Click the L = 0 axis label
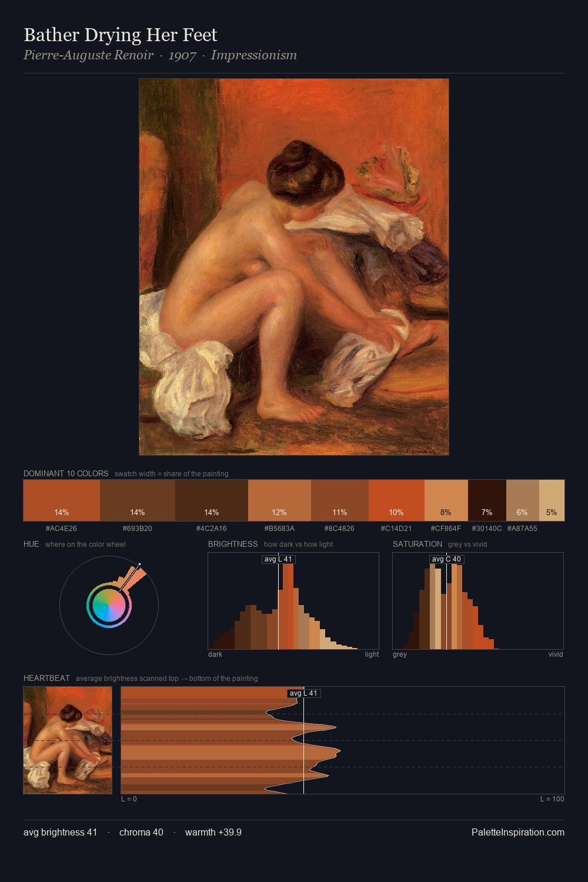Image resolution: width=588 pixels, height=882 pixels. [129, 799]
